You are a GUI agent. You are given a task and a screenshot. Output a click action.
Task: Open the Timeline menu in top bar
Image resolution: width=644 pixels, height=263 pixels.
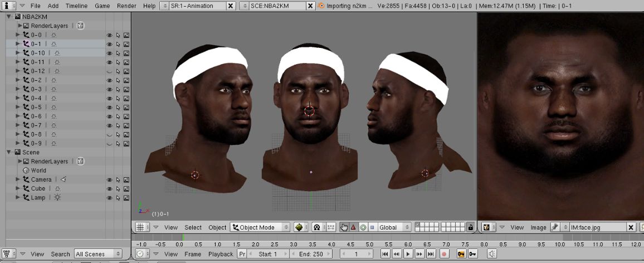coord(76,6)
